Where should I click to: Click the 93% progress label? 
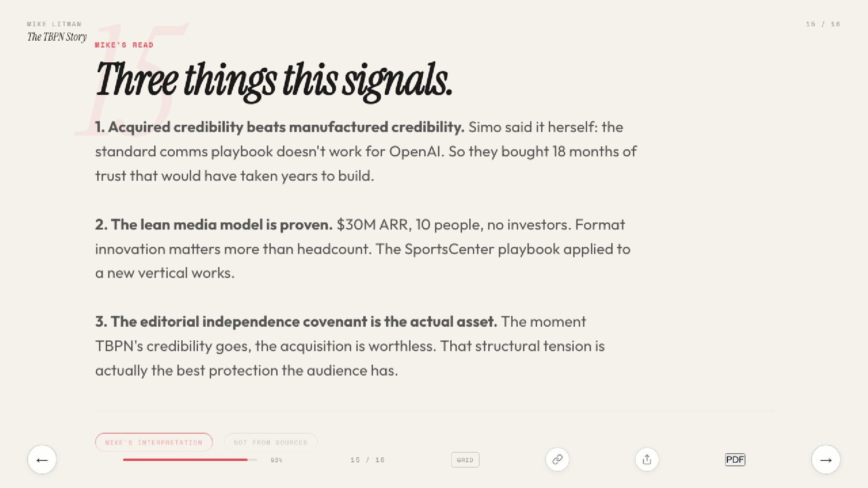click(276, 460)
